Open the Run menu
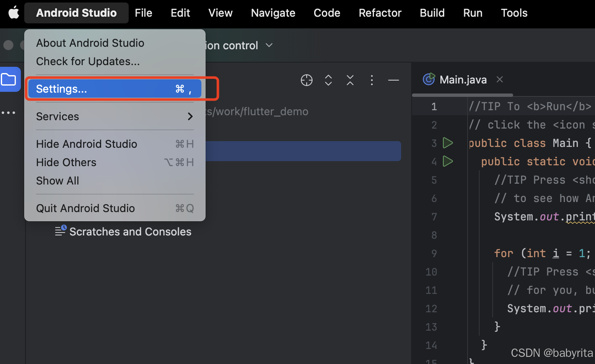Screen dimensions: 595x364 click(473, 13)
